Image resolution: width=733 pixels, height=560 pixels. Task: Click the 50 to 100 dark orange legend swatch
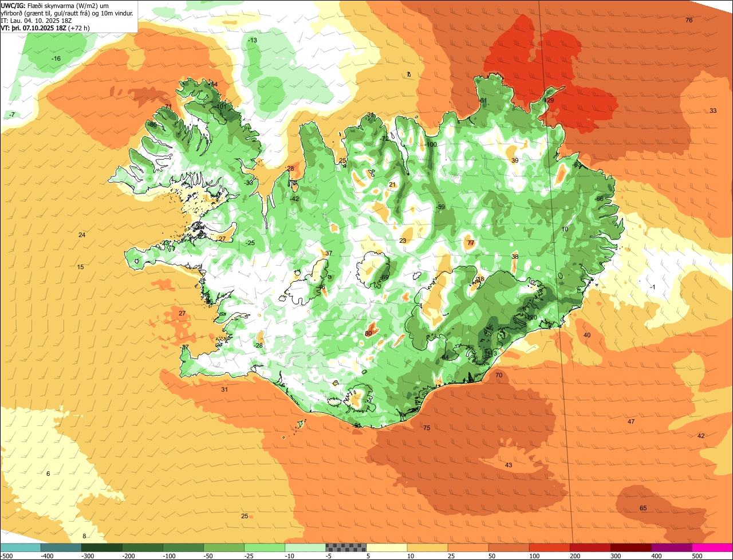(509, 547)
